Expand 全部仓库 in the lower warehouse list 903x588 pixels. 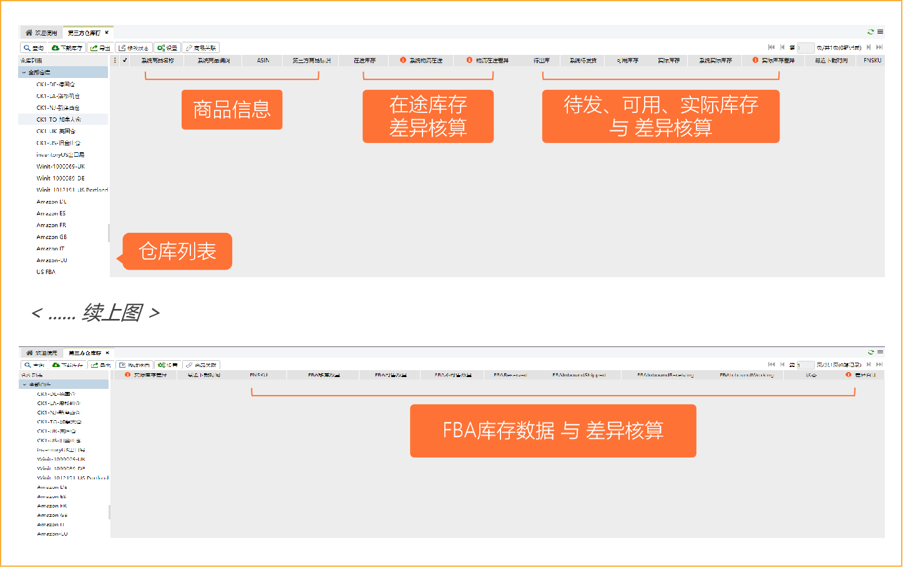point(23,384)
